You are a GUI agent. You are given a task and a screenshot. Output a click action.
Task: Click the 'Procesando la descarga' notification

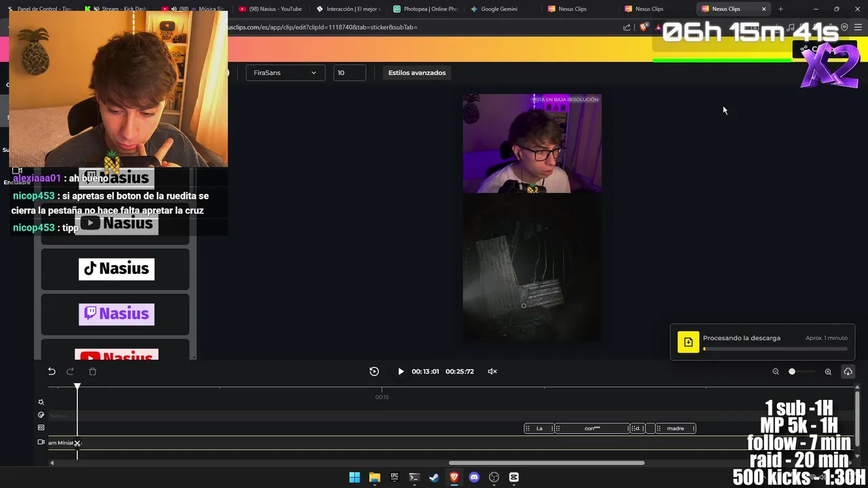[x=762, y=342]
